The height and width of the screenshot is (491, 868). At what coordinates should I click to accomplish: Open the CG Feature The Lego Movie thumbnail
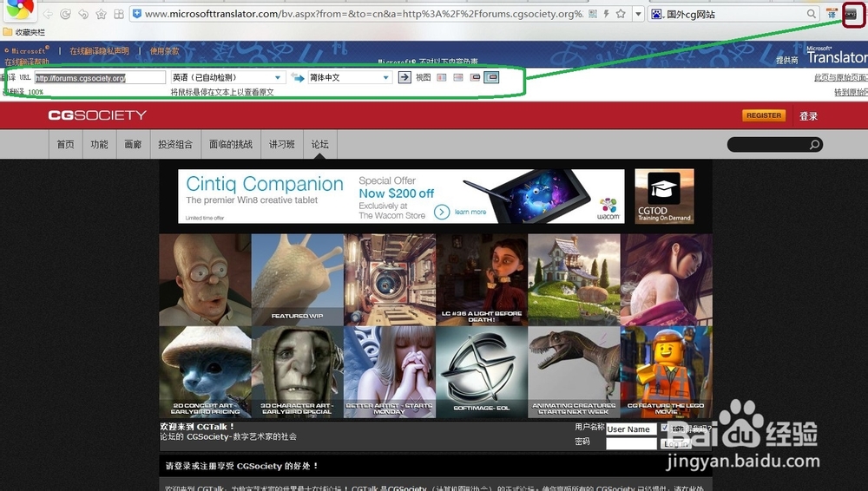[x=667, y=372]
